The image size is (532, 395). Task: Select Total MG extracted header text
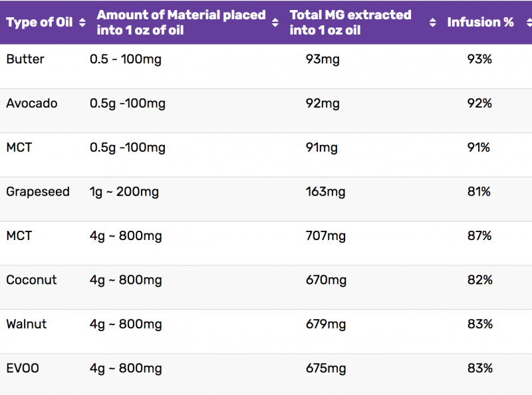click(350, 23)
